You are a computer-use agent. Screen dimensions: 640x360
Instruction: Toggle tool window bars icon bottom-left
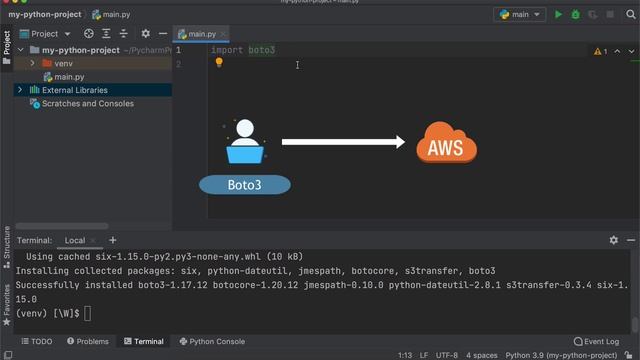point(8,355)
